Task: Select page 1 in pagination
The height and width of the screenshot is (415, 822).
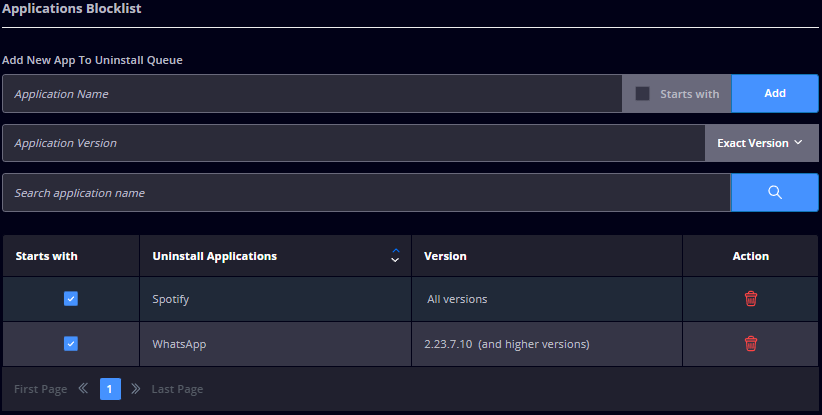Action: click(110, 389)
